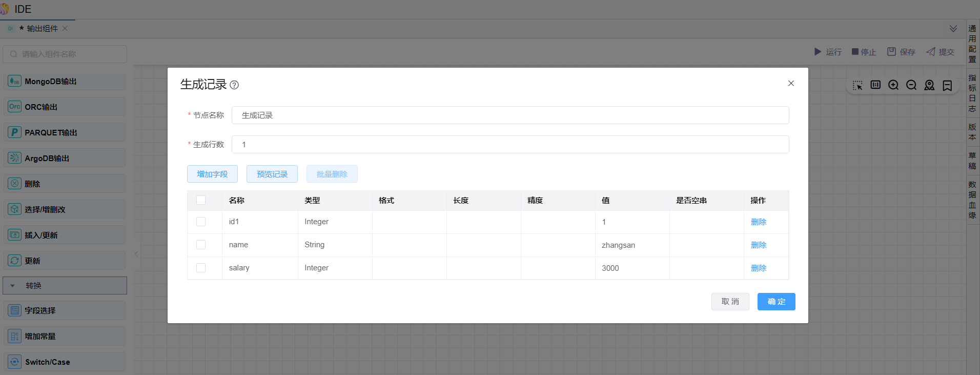
Task: Delete the id1 field row
Action: click(759, 222)
